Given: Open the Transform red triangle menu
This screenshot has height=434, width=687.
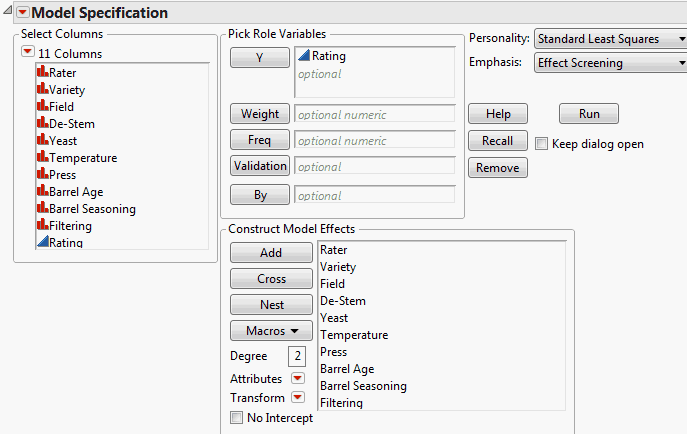Looking at the screenshot, I should [x=297, y=398].
